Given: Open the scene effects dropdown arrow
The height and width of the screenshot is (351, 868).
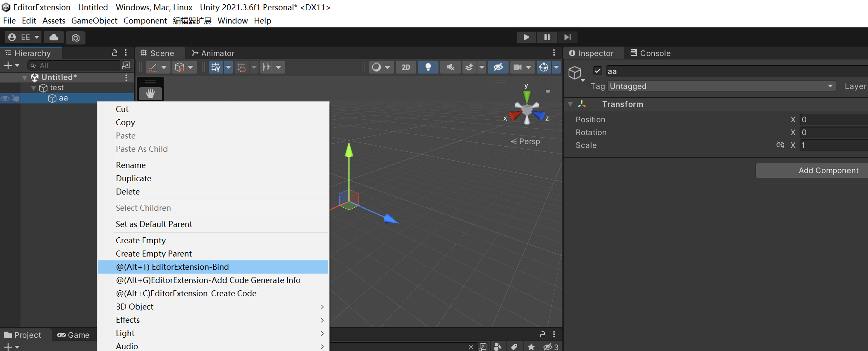Looking at the screenshot, I should click(482, 67).
